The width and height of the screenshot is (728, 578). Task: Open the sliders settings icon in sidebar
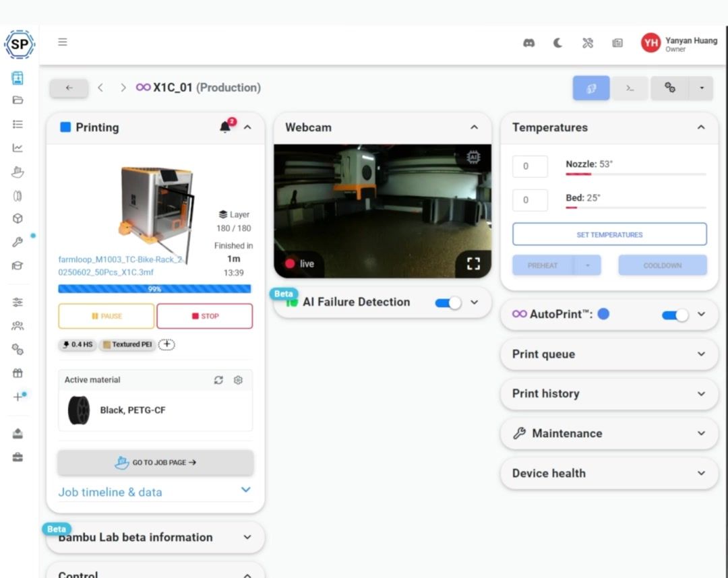point(18,302)
